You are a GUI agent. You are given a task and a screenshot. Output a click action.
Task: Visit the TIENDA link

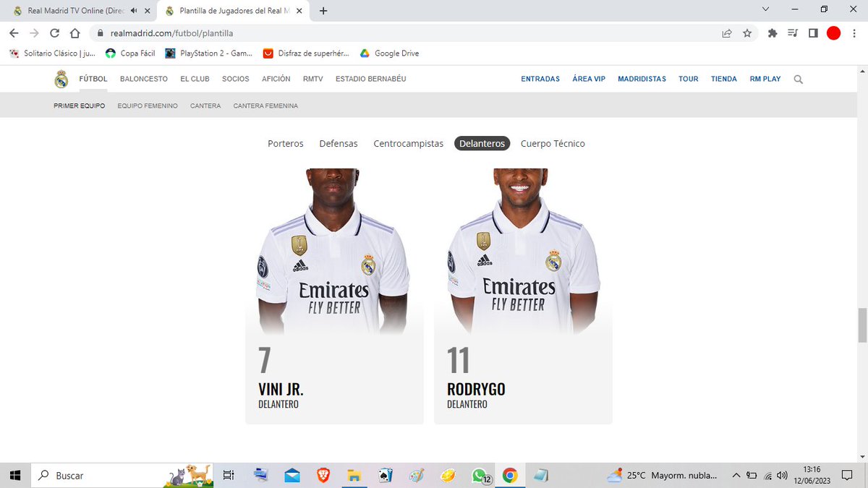(x=724, y=79)
